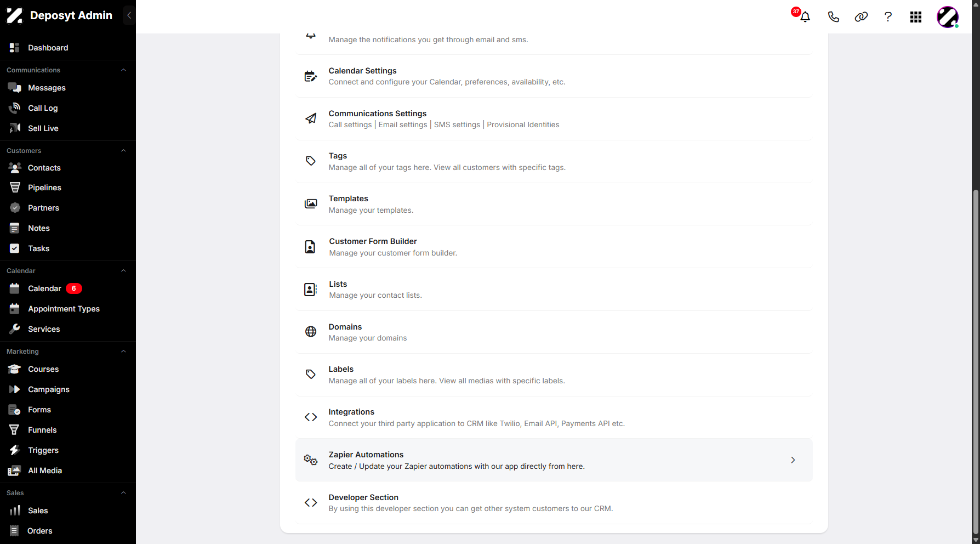Click the page vertical scrollbar
This screenshot has width=980, height=544.
pyautogui.click(x=976, y=362)
